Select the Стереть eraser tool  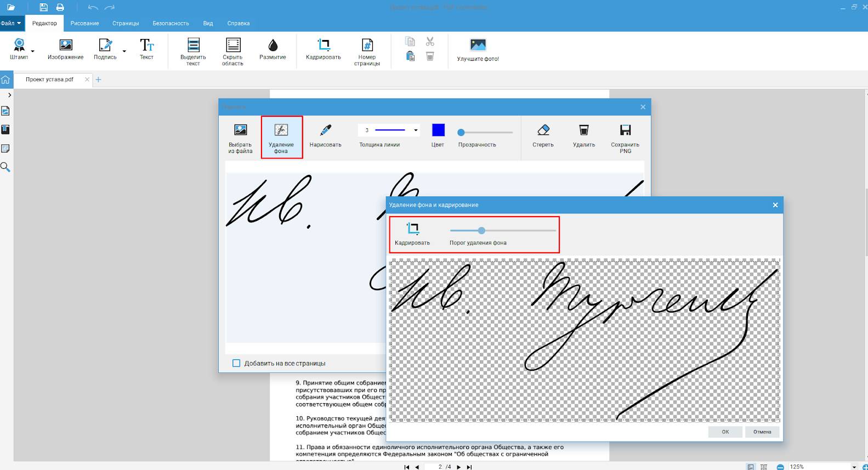point(543,136)
